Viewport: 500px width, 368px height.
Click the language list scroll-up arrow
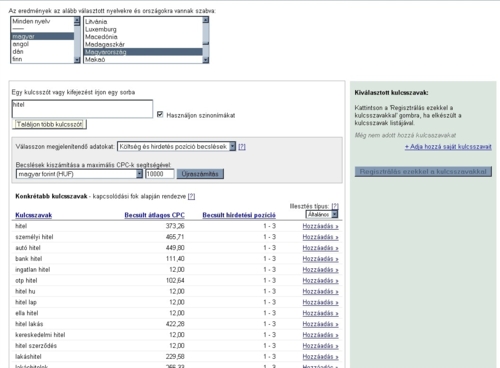point(77,20)
